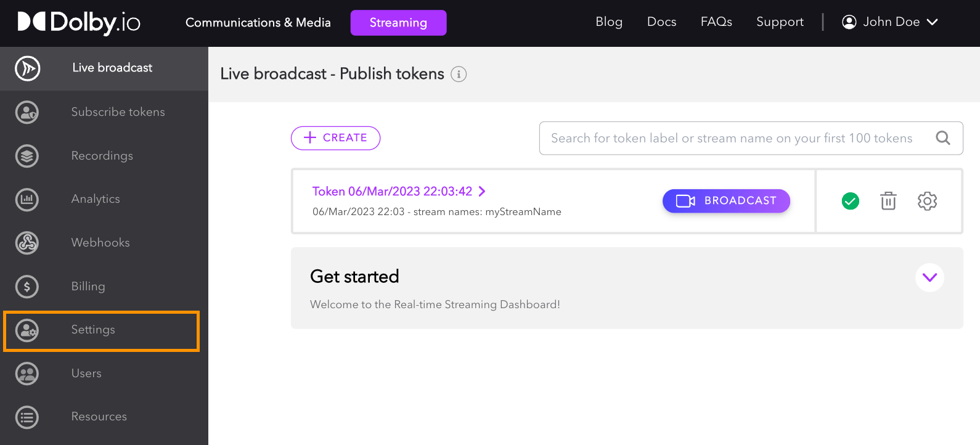Click the Billing dollar icon

click(x=27, y=287)
